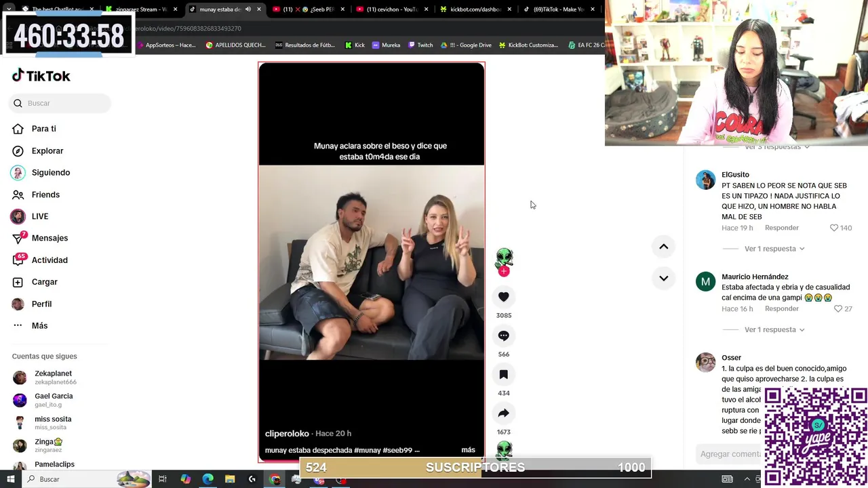Viewport: 868px width, 488px height.
Task: Click the browser address bar URL
Action: pos(189,28)
